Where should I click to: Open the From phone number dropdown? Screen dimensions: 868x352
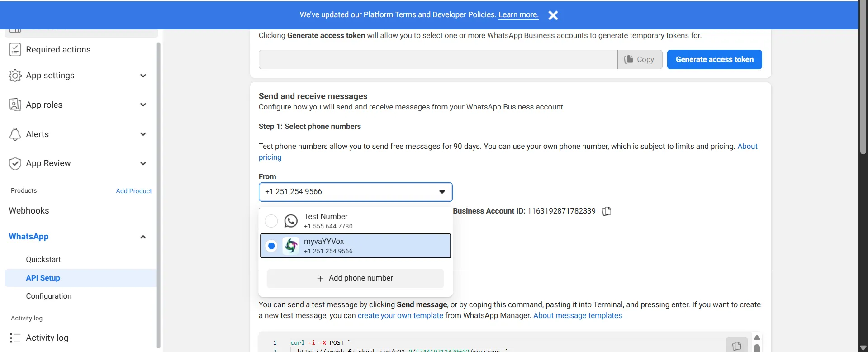pyautogui.click(x=356, y=192)
